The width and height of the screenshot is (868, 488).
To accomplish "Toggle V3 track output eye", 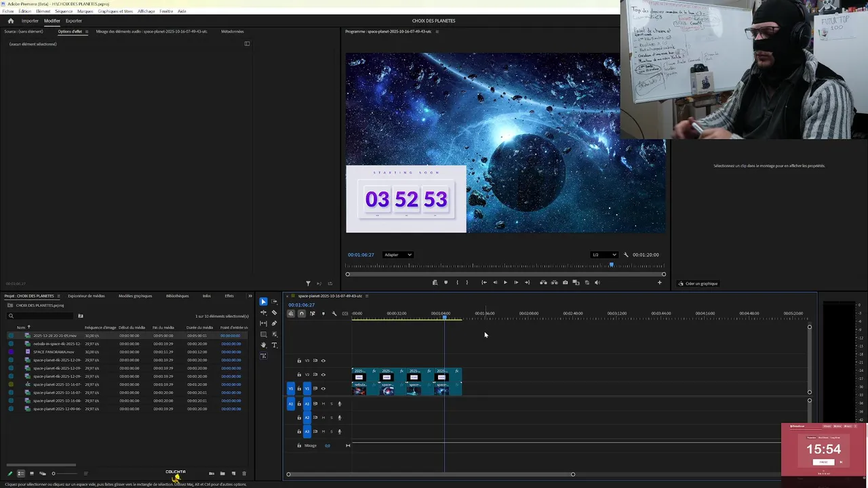I will [323, 361].
